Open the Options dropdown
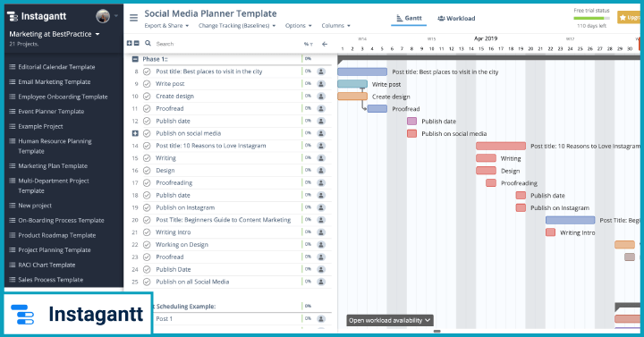The width and height of the screenshot is (644, 337). [299, 25]
